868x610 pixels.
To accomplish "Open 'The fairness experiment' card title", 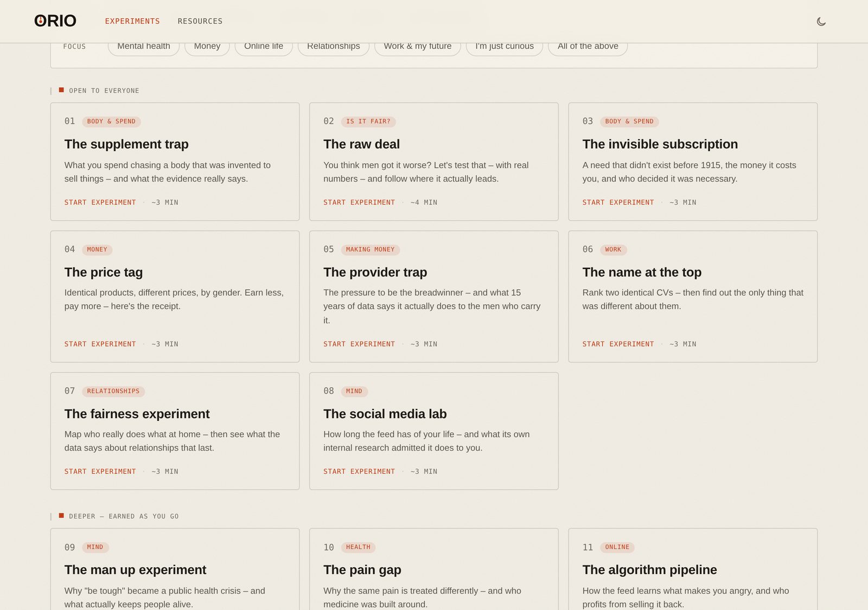I will (137, 414).
